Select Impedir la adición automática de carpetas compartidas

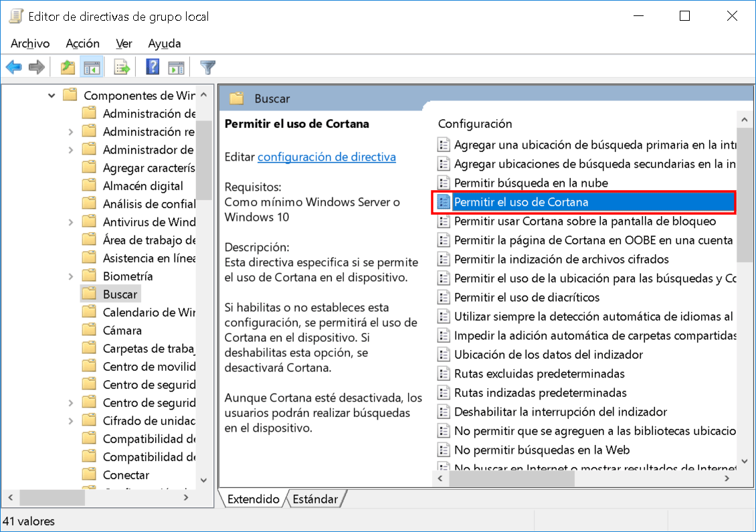pyautogui.click(x=586, y=335)
